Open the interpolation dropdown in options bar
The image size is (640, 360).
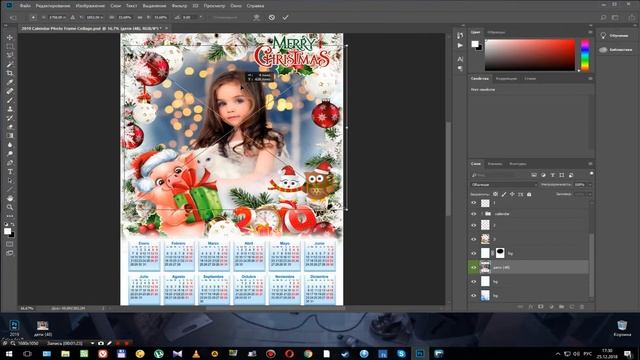click(x=225, y=18)
